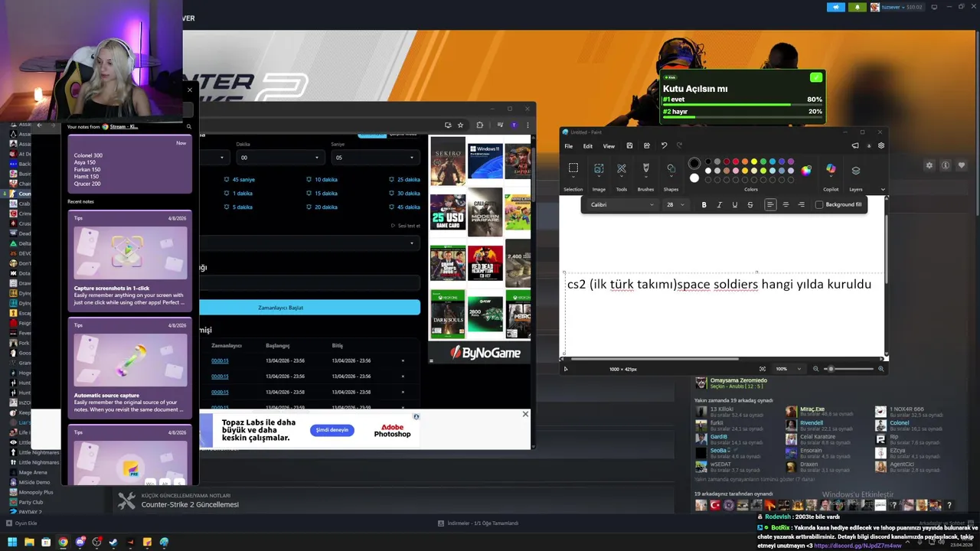
Task: Toggle Bold in Paint text toolbar
Action: click(704, 204)
